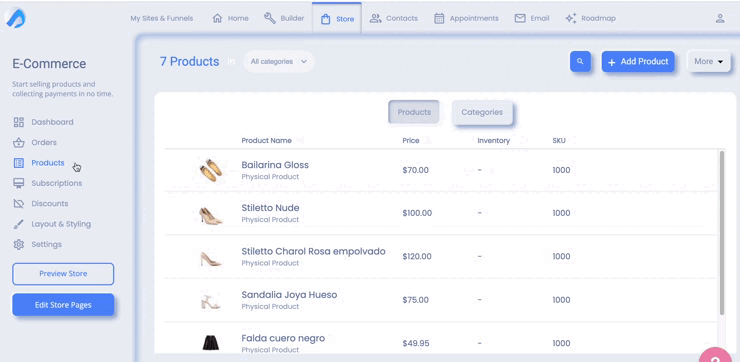Click the SKU column header
The width and height of the screenshot is (740, 362).
(559, 140)
